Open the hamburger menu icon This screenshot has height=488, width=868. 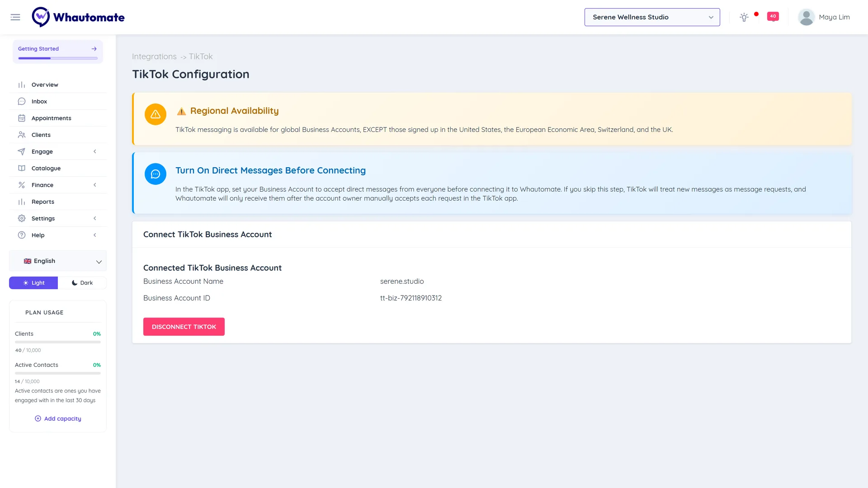tap(15, 17)
